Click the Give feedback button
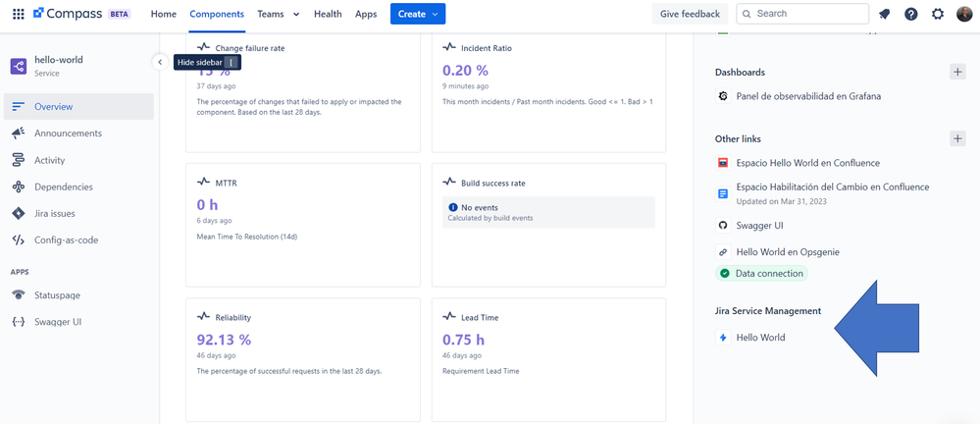 [690, 15]
